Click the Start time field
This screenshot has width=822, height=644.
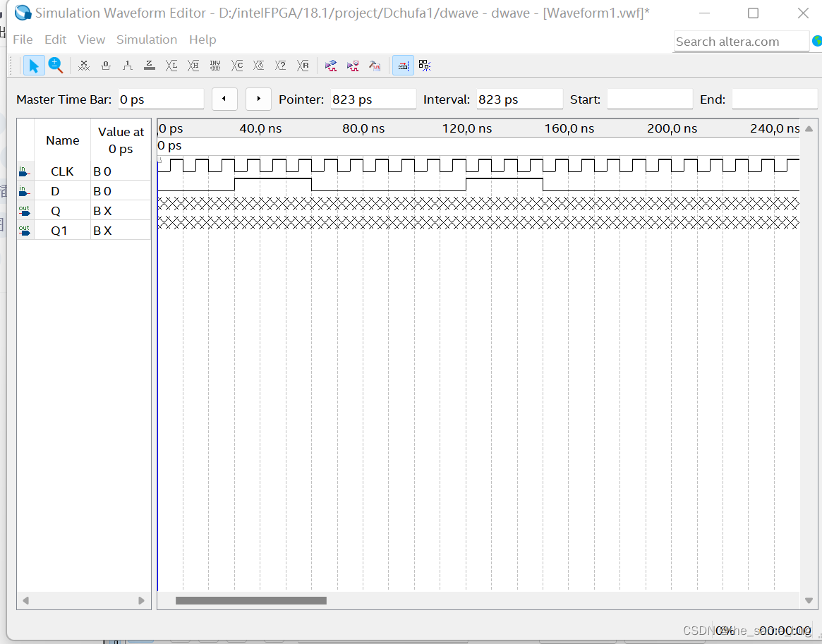[650, 99]
